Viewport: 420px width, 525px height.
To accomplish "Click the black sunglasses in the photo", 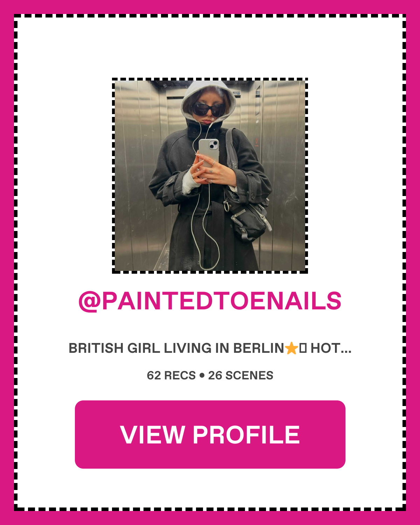I will point(209,109).
